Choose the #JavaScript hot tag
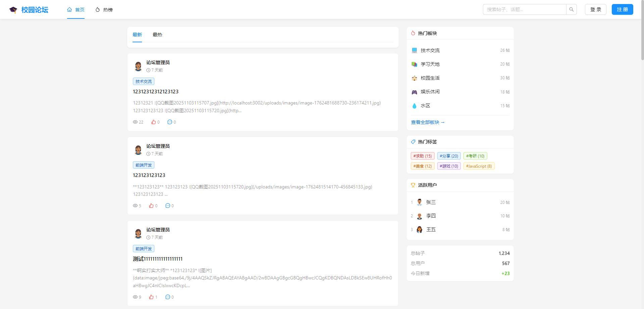 tap(479, 166)
